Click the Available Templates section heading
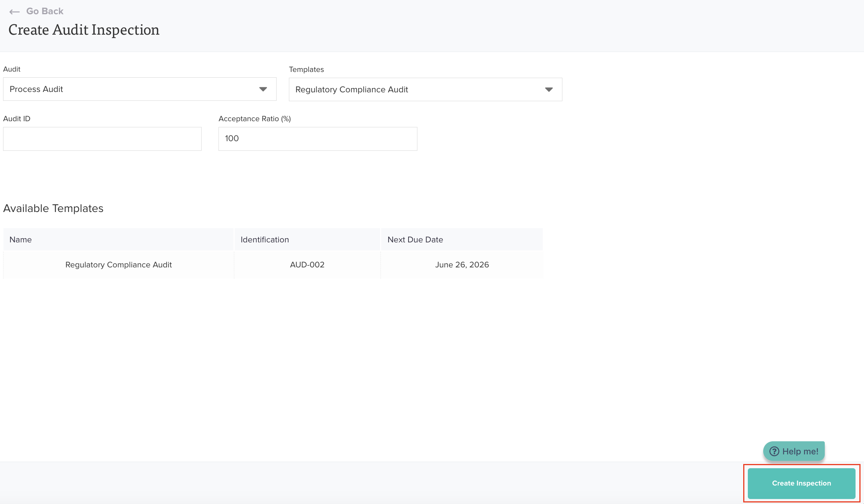Screen dimensions: 864x504 pyautogui.click(x=53, y=209)
